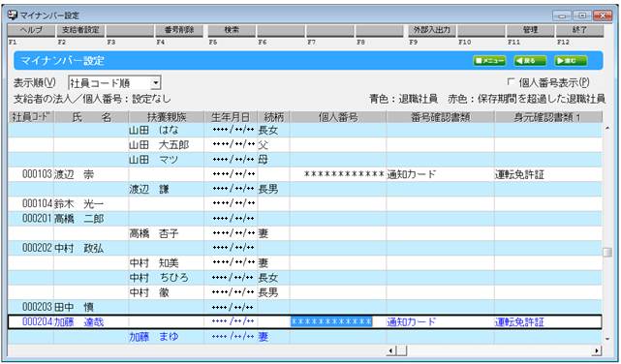The height and width of the screenshot is (364, 621).
Task: Click the 続柄 column header
Action: (273, 117)
